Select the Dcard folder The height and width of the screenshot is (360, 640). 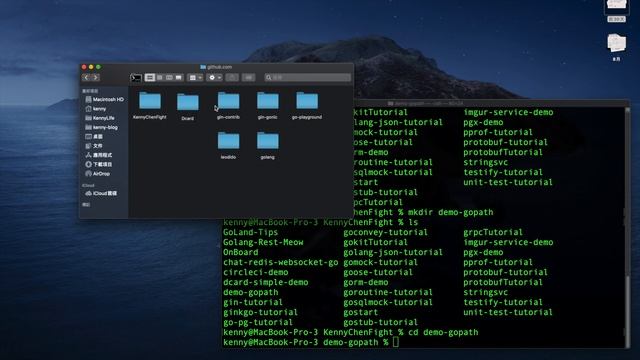(x=188, y=107)
